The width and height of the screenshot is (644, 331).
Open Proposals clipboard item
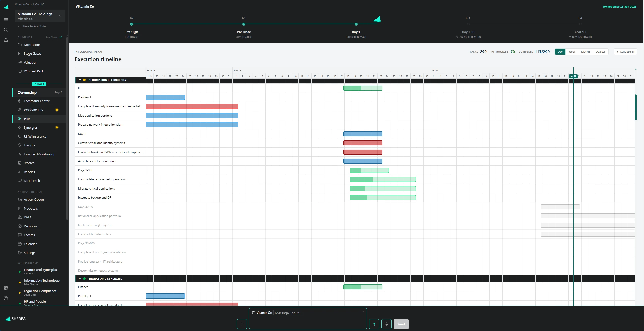[x=39, y=208]
